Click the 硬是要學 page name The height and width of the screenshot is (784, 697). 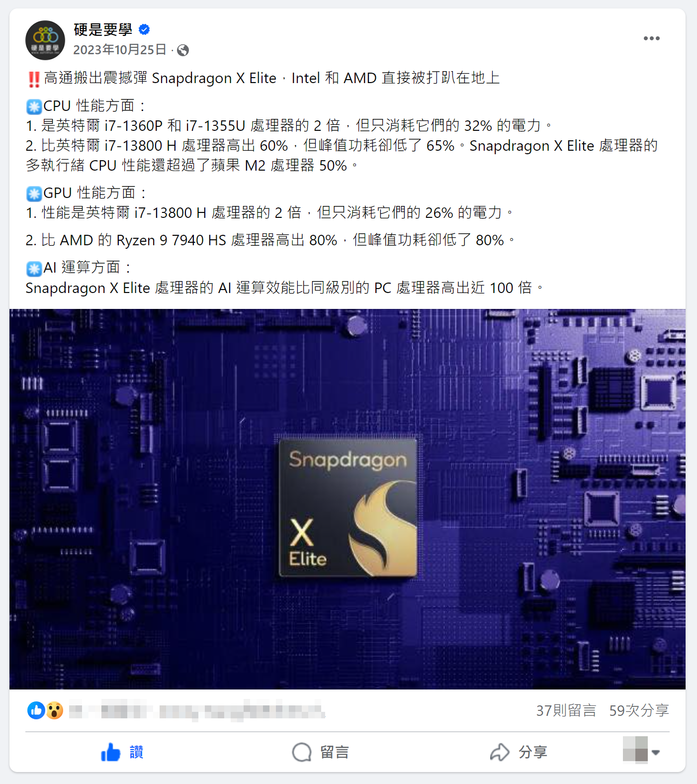point(103,30)
